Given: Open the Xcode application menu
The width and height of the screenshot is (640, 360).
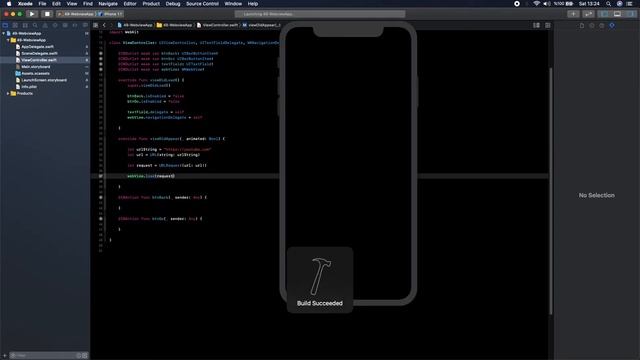Looking at the screenshot, I should (25, 4).
